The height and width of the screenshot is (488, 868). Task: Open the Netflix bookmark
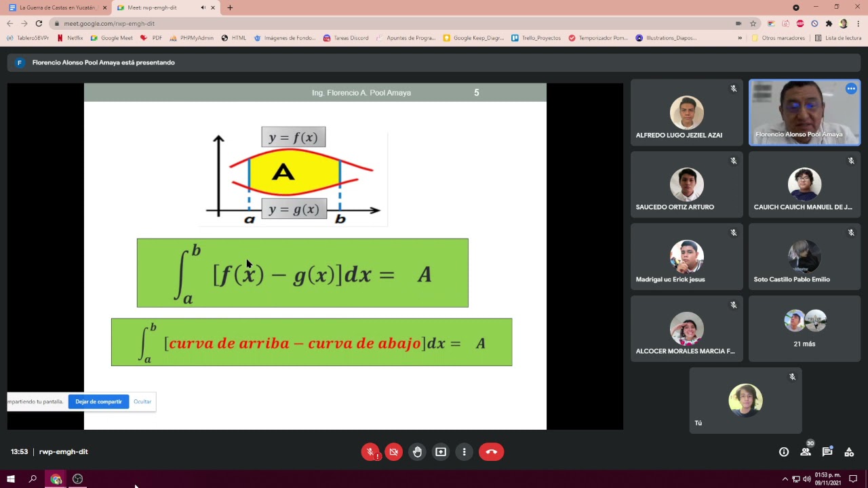click(70, 38)
